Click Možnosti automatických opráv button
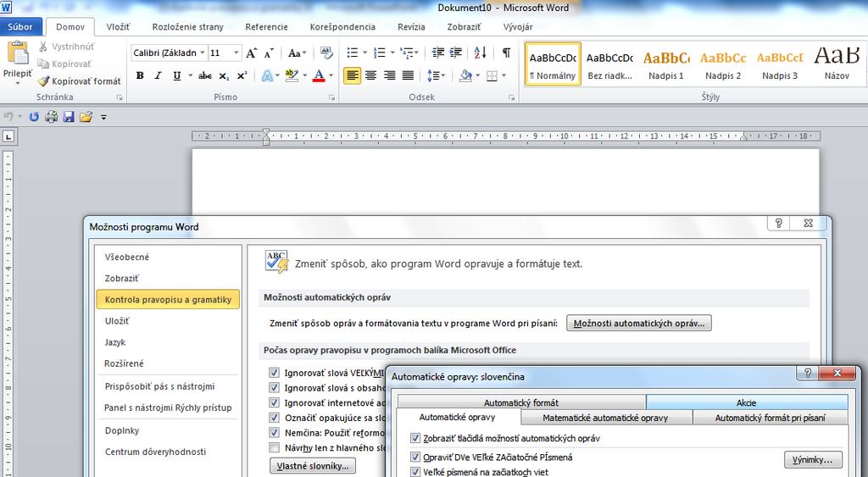The height and width of the screenshot is (477, 868). 639,323
